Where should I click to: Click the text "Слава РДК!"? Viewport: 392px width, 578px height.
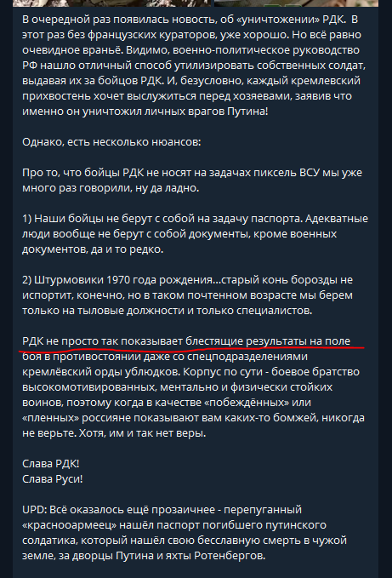coord(51,464)
